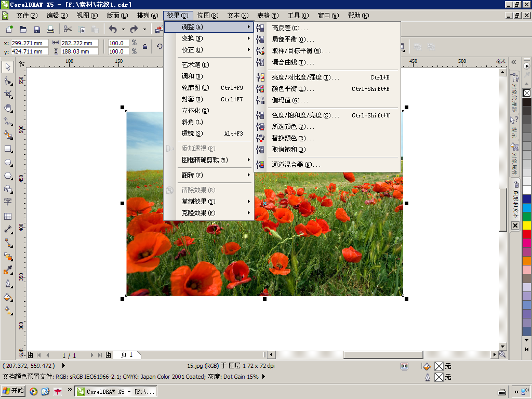
Task: Select the Pan hand tool
Action: pos(8,108)
